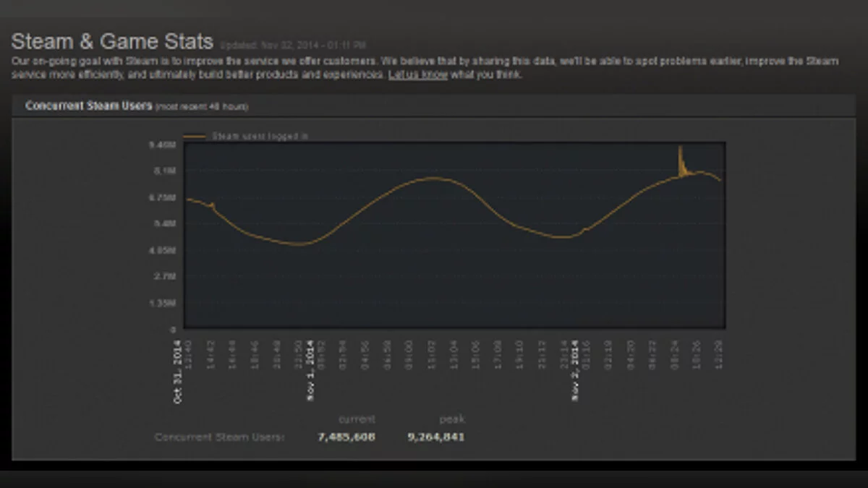The width and height of the screenshot is (868, 488).
Task: Click the "Concurrent Steam Users" section header
Action: click(88, 106)
